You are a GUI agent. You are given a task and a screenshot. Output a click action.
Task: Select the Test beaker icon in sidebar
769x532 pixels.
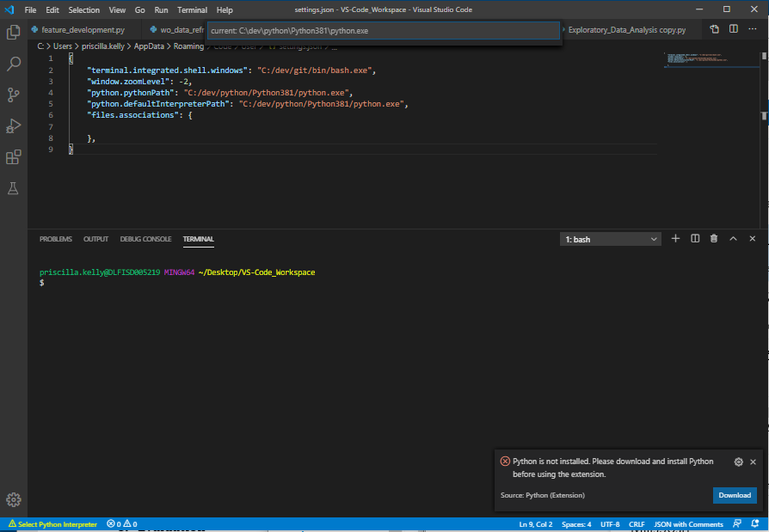tap(13, 188)
